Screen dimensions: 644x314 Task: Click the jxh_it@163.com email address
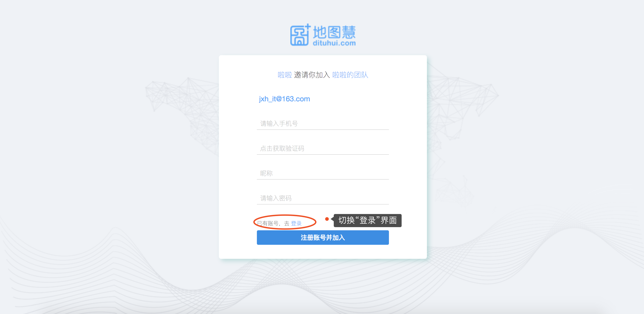pos(284,99)
